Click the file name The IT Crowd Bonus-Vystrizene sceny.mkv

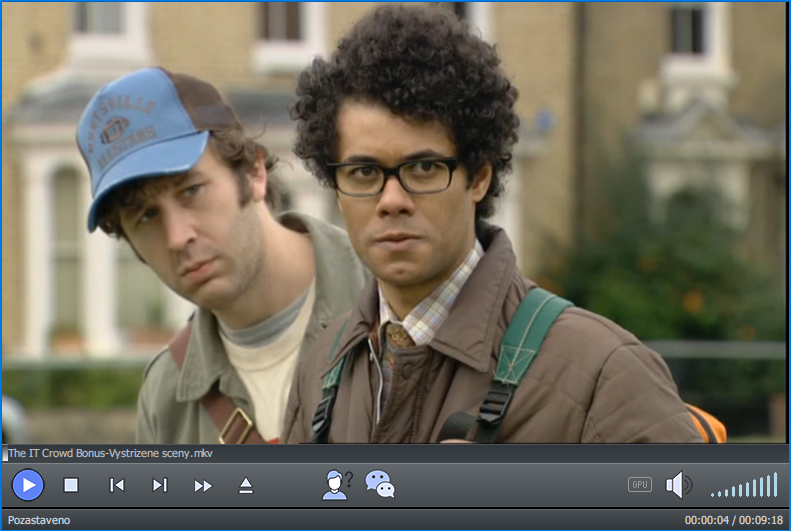pyautogui.click(x=110, y=453)
